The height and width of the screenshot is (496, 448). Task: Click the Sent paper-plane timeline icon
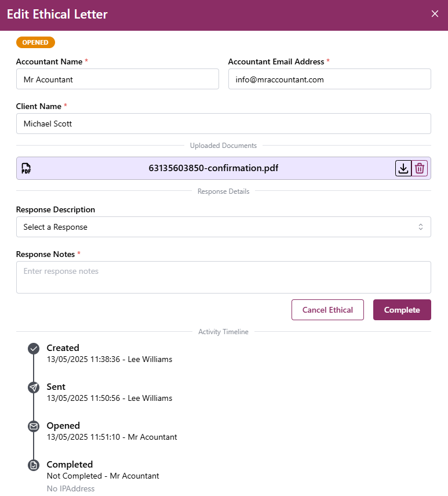pyautogui.click(x=34, y=388)
